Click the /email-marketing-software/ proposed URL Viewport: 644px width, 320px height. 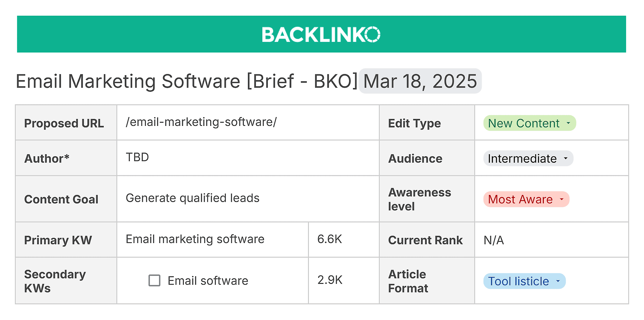201,123
